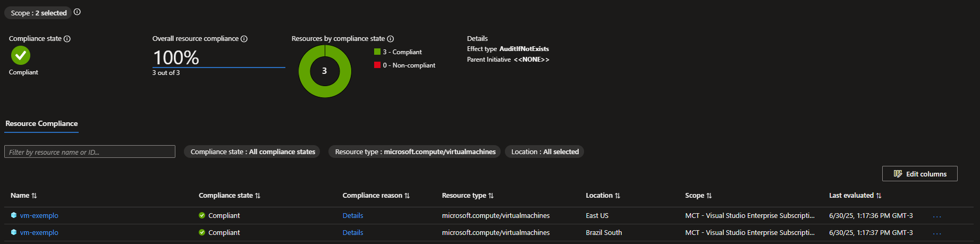The image size is (980, 244).
Task: Click info icon beside Compliance state heading
Action: [67, 39]
